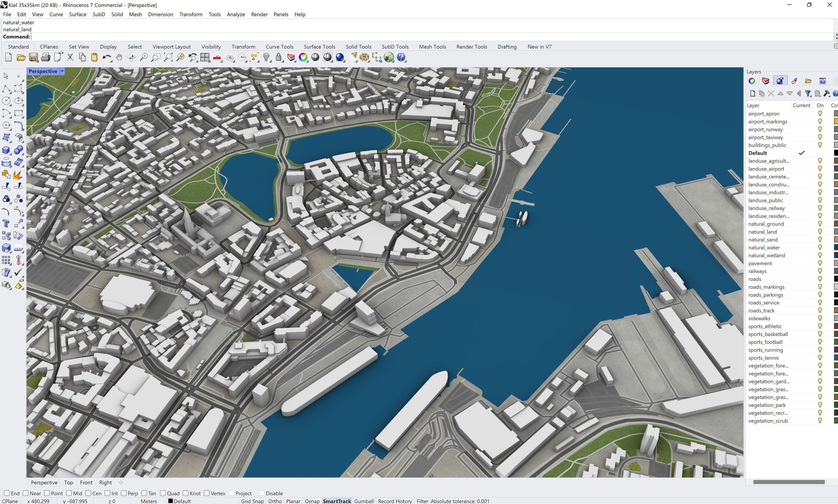Image resolution: width=838 pixels, height=504 pixels.
Task: Click the New Layer icon in Layers panel
Action: point(752,93)
